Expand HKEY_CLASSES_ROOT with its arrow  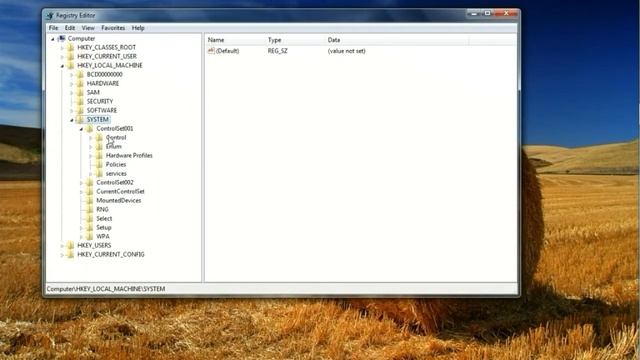(62, 48)
